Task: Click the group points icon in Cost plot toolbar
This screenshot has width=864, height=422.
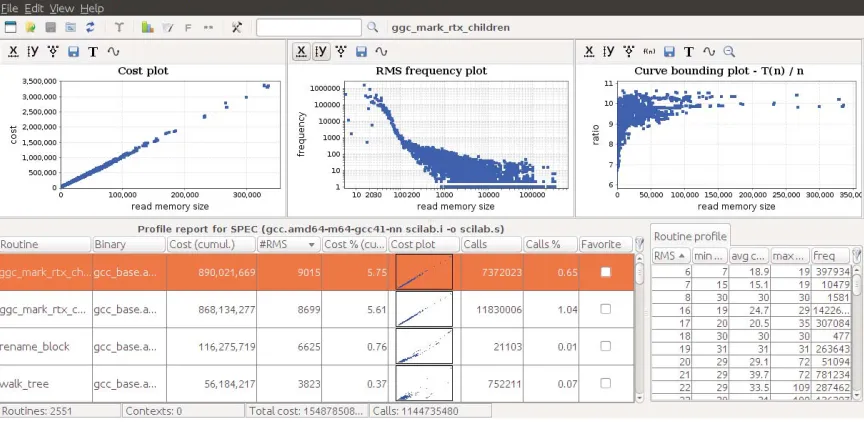Action: pos(53,52)
